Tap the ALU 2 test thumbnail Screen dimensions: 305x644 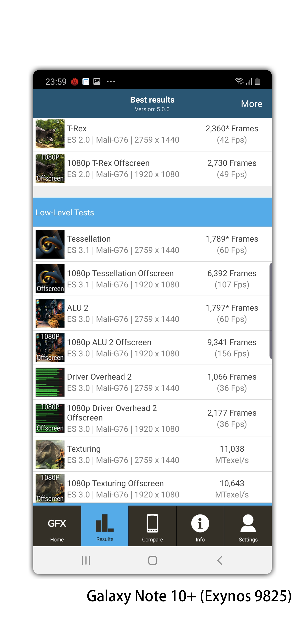(x=50, y=313)
